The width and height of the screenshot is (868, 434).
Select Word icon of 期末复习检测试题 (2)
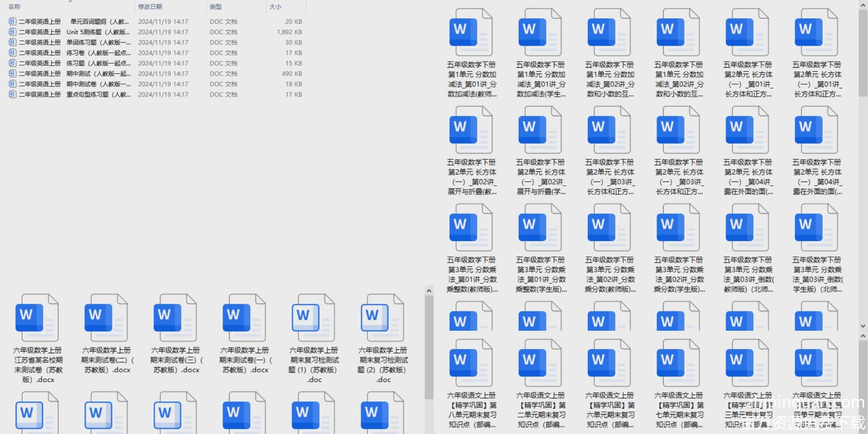(382, 318)
